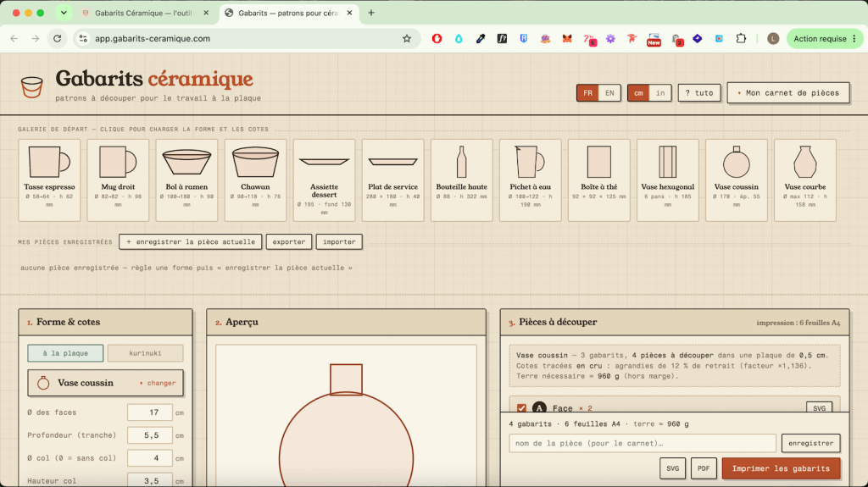Open the Extensions puzzle menu
This screenshot has height=487, width=868.
[x=741, y=39]
